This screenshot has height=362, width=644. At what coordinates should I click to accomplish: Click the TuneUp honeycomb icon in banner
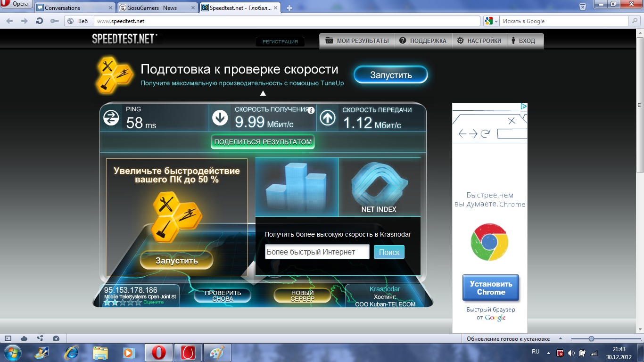click(x=115, y=74)
